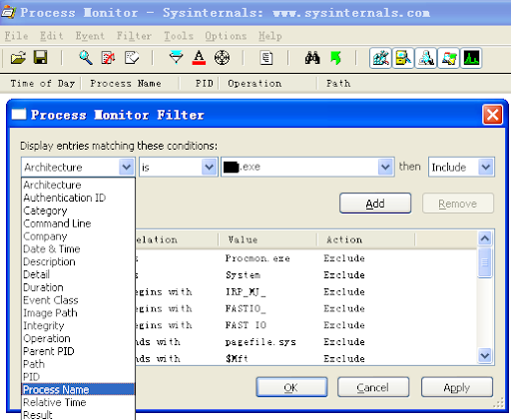Viewport: 511px width, 420px height.
Task: Click into the .exe value input field
Action: click(x=299, y=167)
